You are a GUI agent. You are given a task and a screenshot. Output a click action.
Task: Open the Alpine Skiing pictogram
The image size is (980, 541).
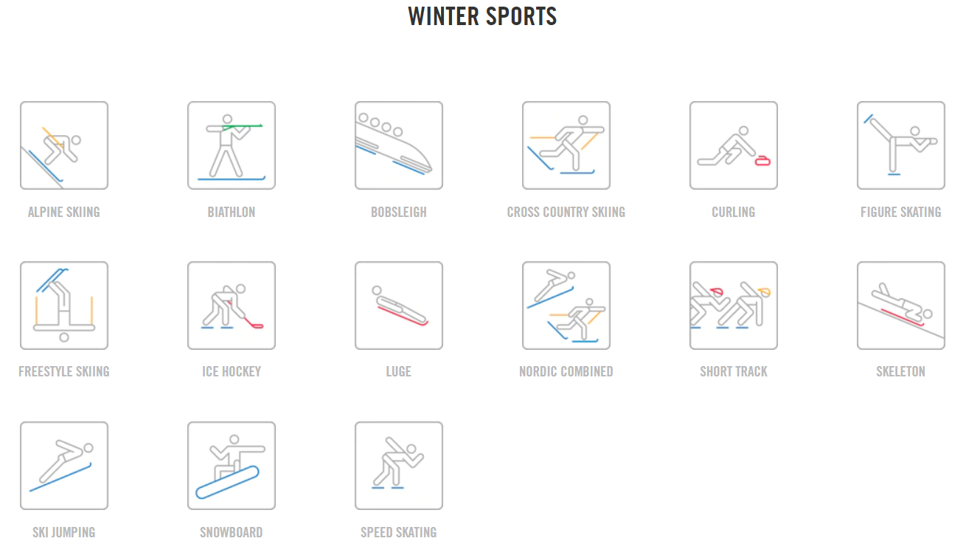[64, 145]
